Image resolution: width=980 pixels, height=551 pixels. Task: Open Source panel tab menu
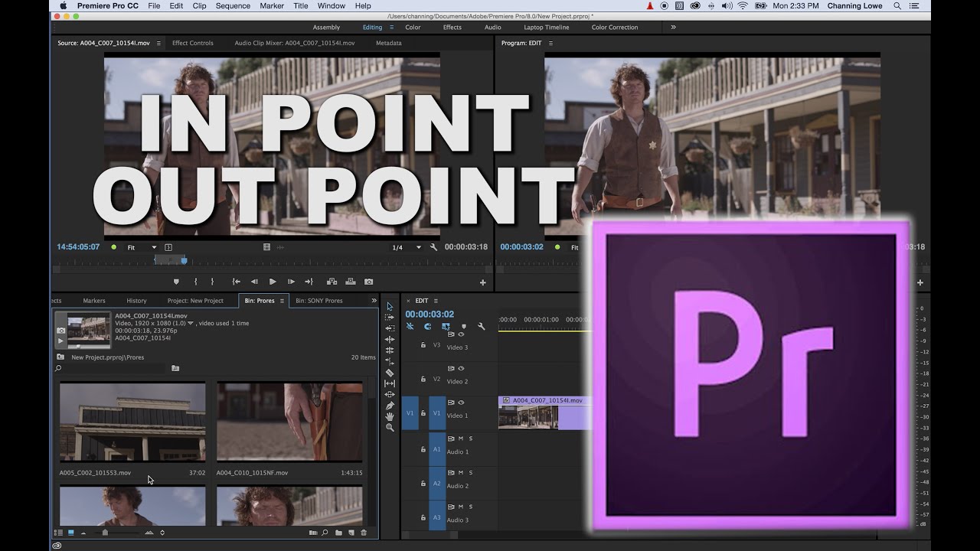[158, 43]
